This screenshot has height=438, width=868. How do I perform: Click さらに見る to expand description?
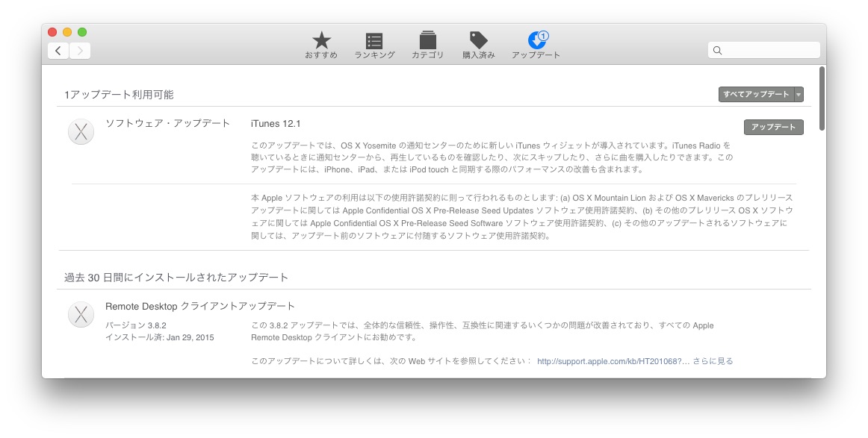point(713,361)
